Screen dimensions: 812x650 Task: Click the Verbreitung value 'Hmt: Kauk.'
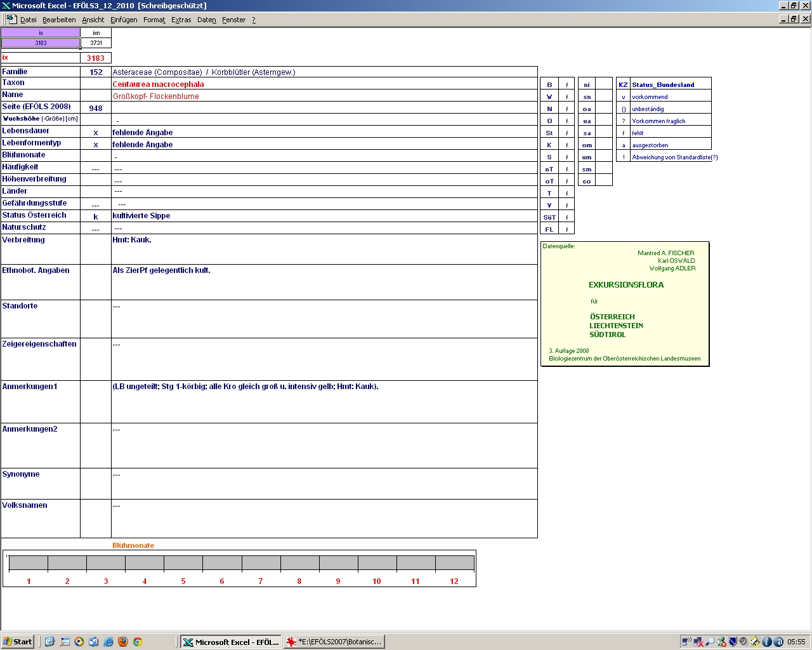(x=132, y=240)
